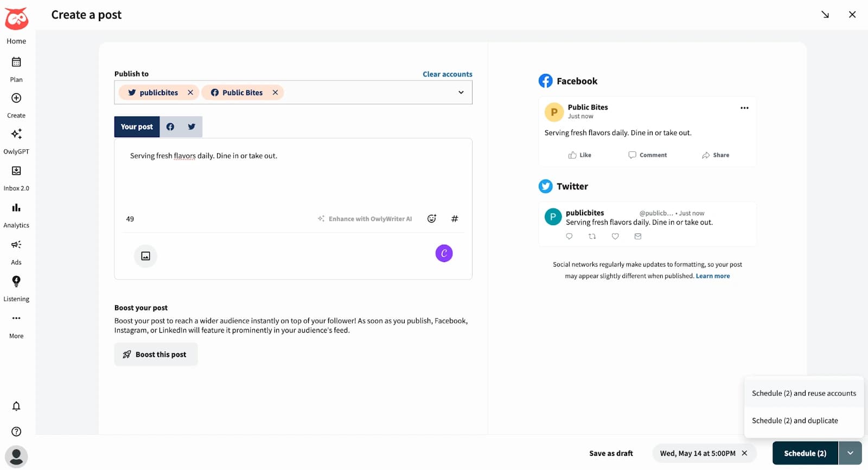Open the Plan calendar in sidebar
868x470 pixels.
16,68
